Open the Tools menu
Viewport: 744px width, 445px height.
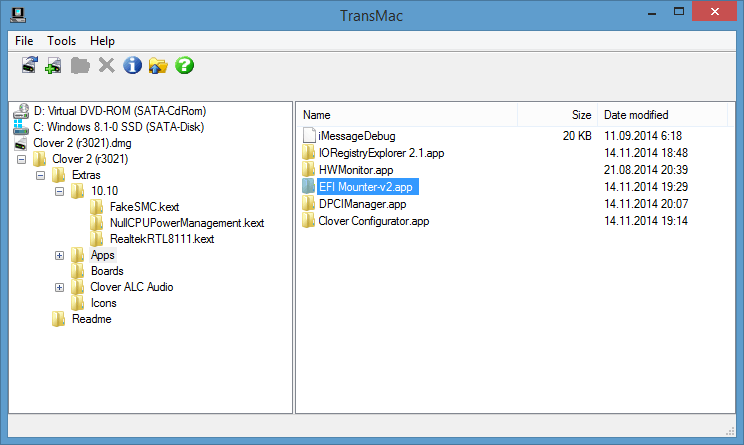(61, 41)
